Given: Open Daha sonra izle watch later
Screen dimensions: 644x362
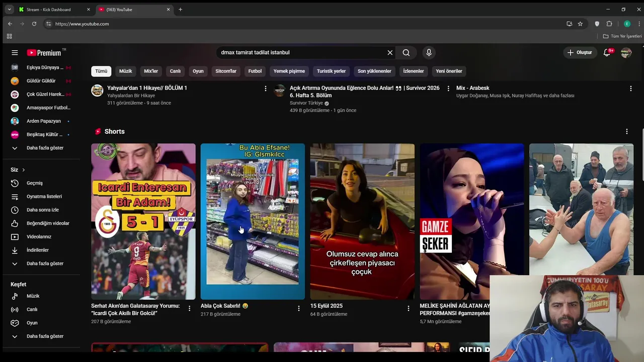Looking at the screenshot, I should pyautogui.click(x=41, y=210).
